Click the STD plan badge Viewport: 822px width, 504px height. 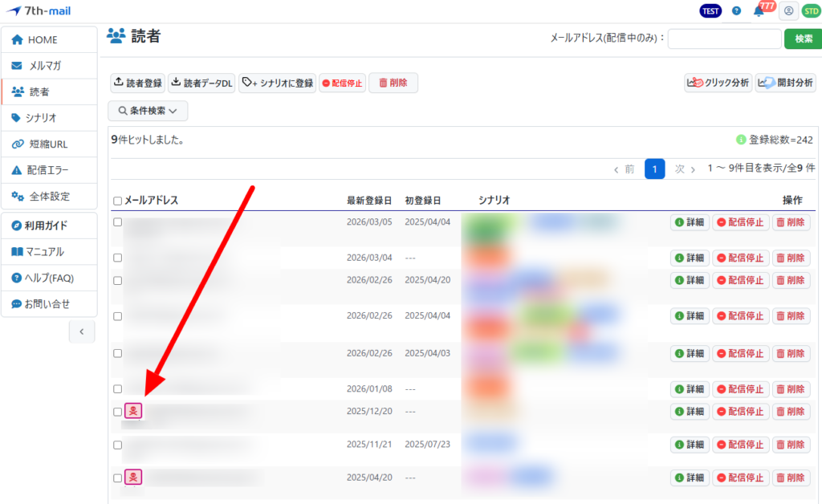tap(811, 11)
